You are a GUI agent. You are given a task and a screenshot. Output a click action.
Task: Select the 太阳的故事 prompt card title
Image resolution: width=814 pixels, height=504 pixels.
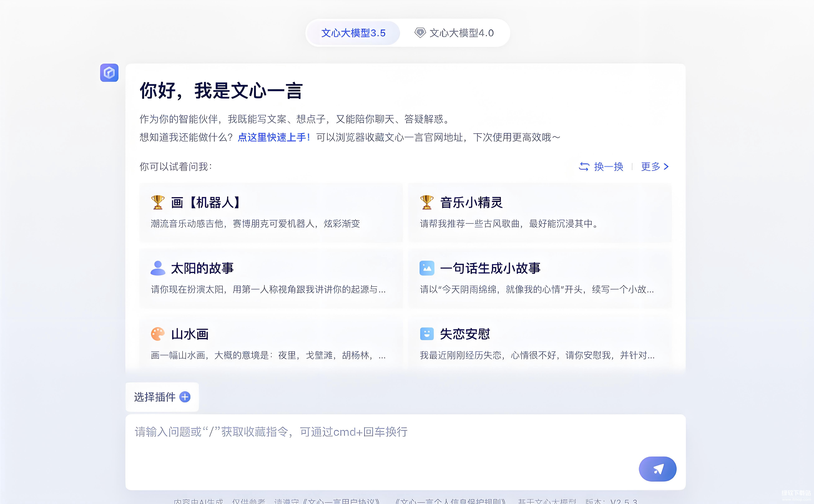(x=202, y=268)
